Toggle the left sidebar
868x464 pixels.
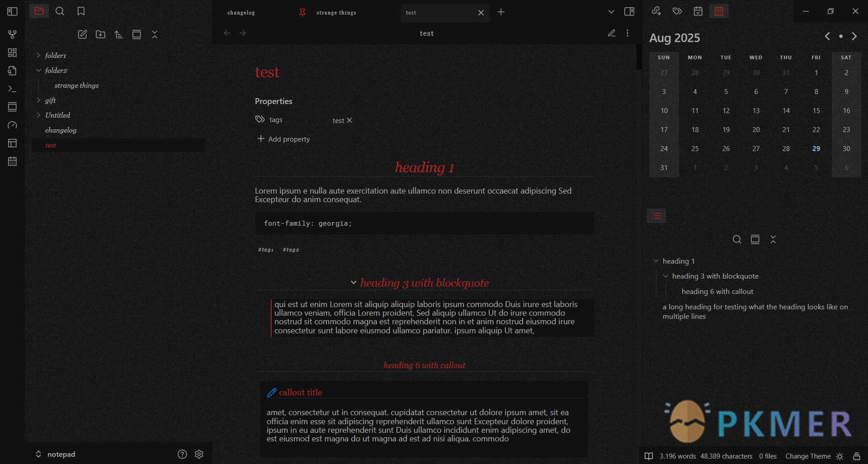pos(12,11)
